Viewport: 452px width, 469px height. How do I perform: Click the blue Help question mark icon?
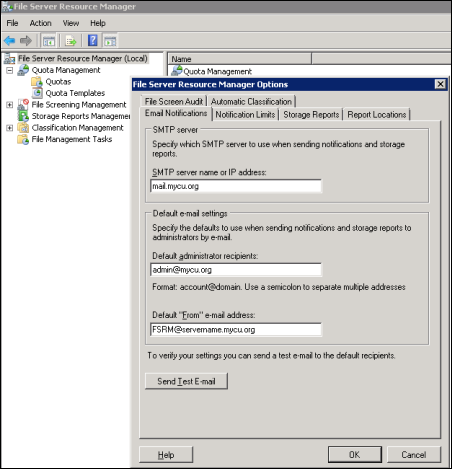tap(93, 41)
